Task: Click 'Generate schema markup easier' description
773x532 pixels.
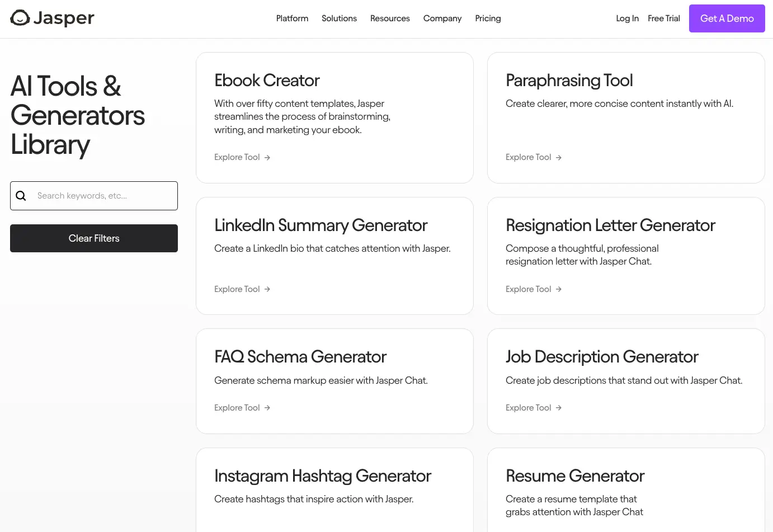Action: point(321,380)
